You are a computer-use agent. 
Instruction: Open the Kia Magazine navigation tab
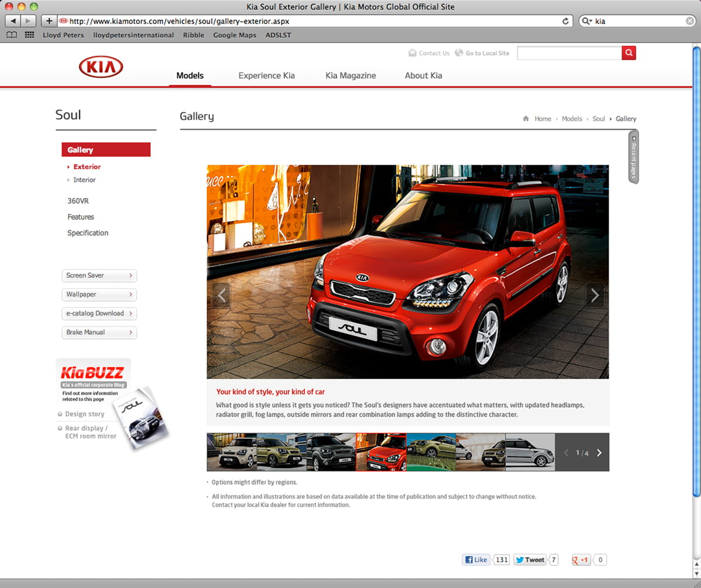(350, 75)
